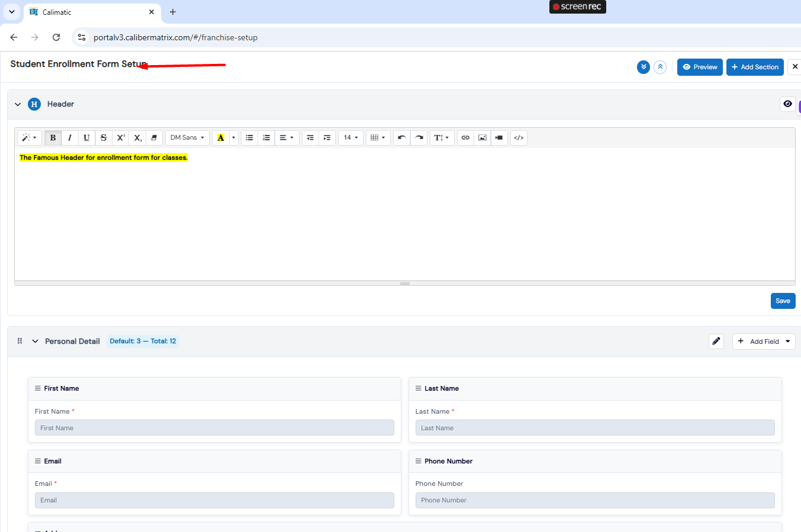The image size is (801, 532).
Task: Click Last Name card drag handle
Action: [419, 388]
